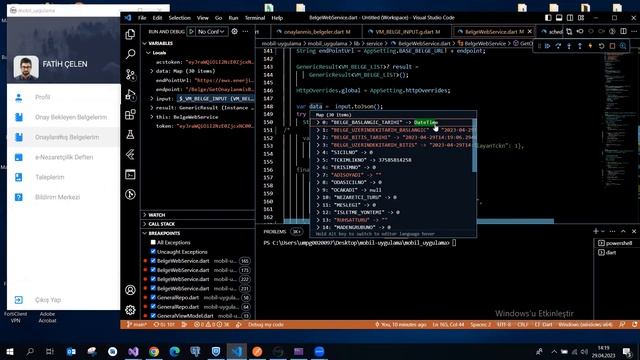This screenshot has width=640, height=360.
Task: Click Split Editor icon in the editor actions
Action: click(623, 31)
